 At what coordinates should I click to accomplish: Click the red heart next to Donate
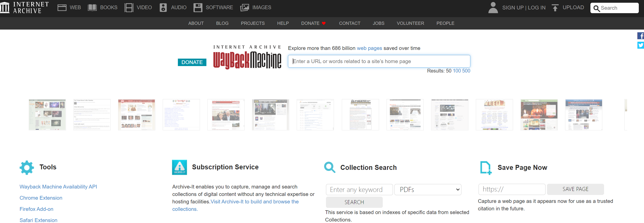point(323,23)
